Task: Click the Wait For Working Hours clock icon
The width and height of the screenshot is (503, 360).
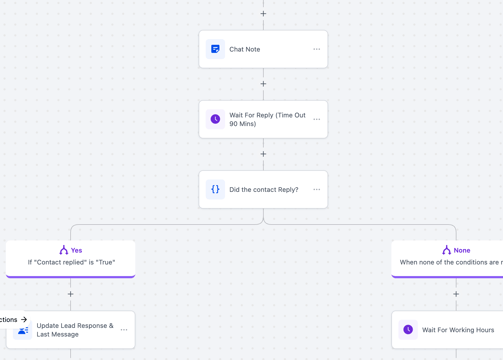Action: point(408,330)
